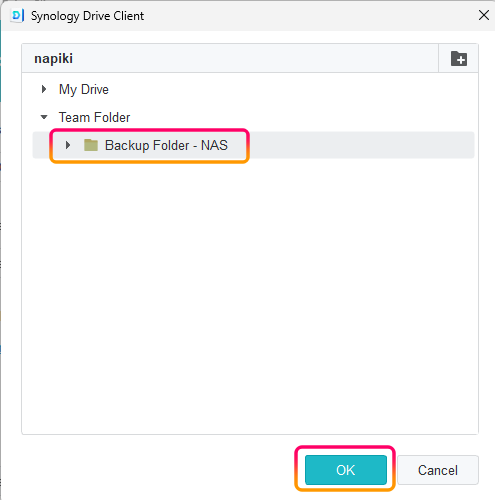The width and height of the screenshot is (495, 500).
Task: Close the Synology Drive Client dialog
Action: click(x=484, y=15)
